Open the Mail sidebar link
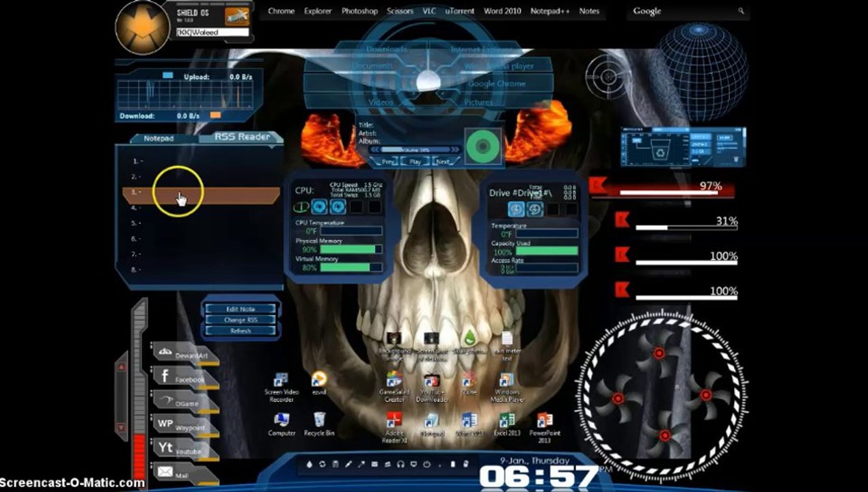The width and height of the screenshot is (868, 492). tap(185, 473)
